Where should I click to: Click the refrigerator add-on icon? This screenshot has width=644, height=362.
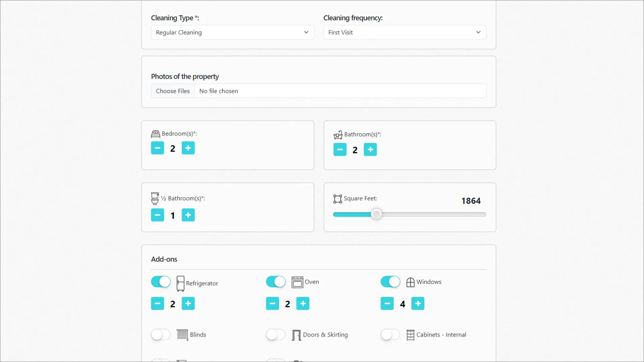(180, 283)
